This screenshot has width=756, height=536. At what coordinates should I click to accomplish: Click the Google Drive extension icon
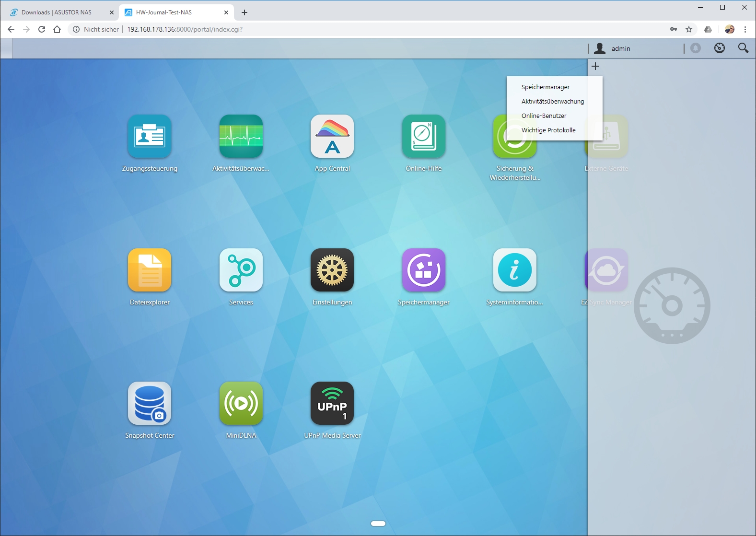click(708, 29)
